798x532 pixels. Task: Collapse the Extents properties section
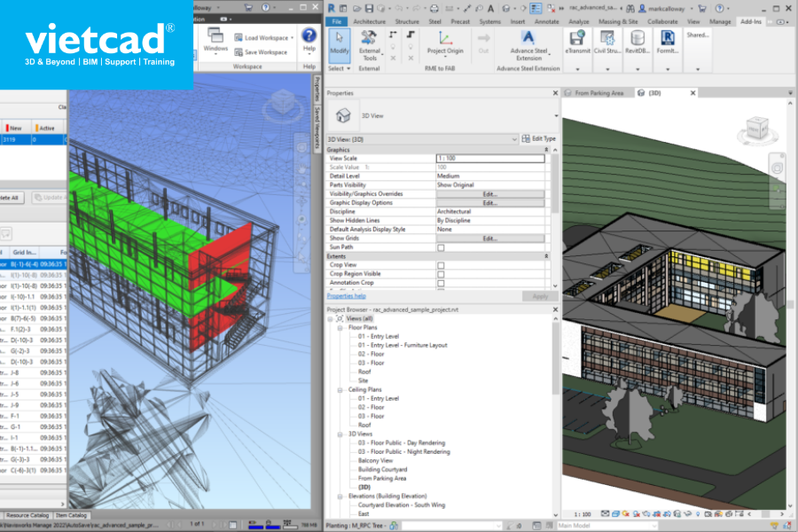(x=546, y=256)
